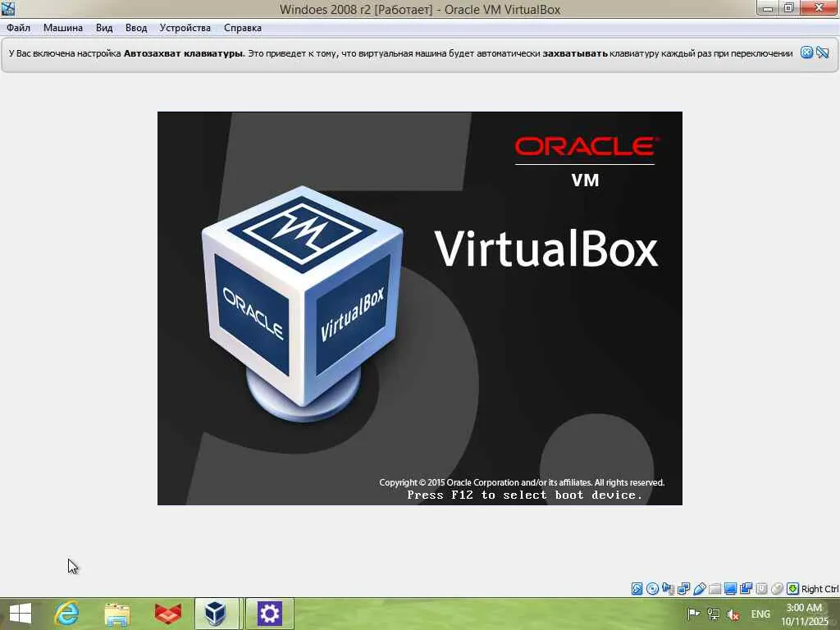
Task: Switch to purple gear VM taskbar button
Action: 269,614
